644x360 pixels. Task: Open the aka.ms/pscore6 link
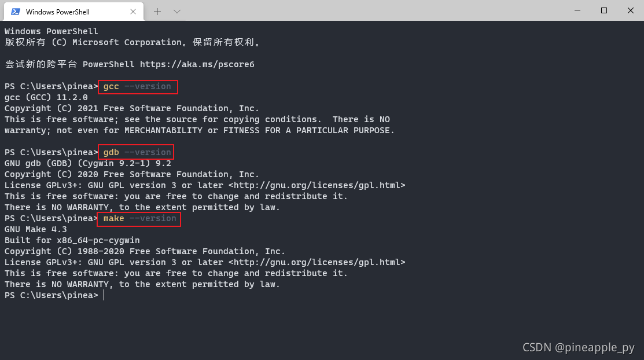197,64
